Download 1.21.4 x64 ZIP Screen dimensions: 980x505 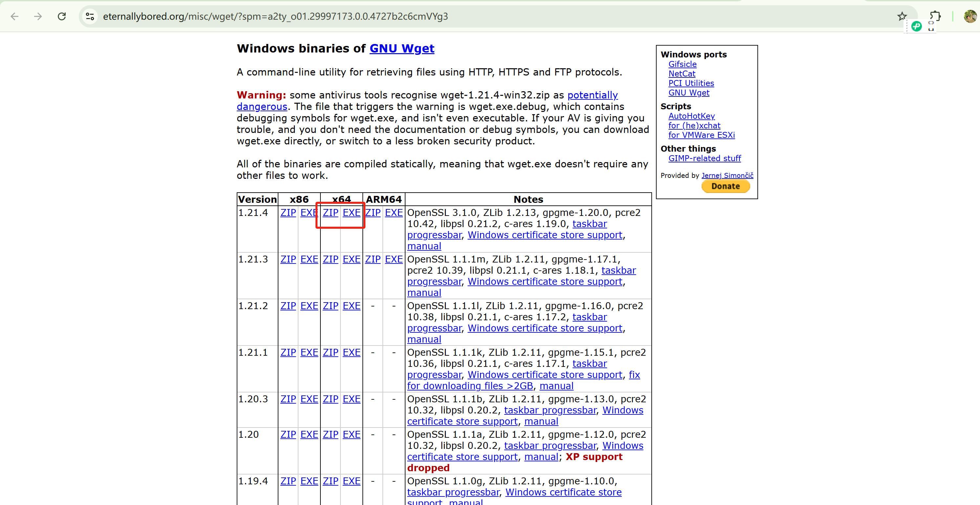click(330, 213)
